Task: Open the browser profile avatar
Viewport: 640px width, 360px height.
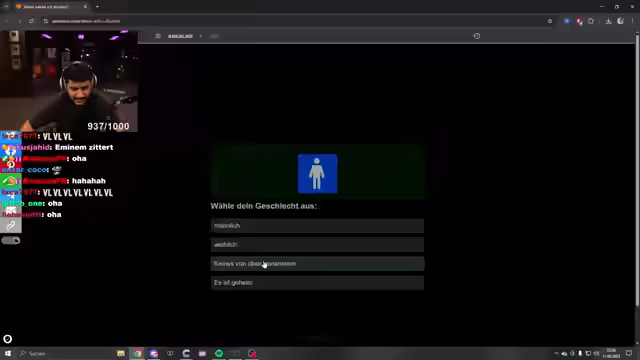Action: point(620,21)
